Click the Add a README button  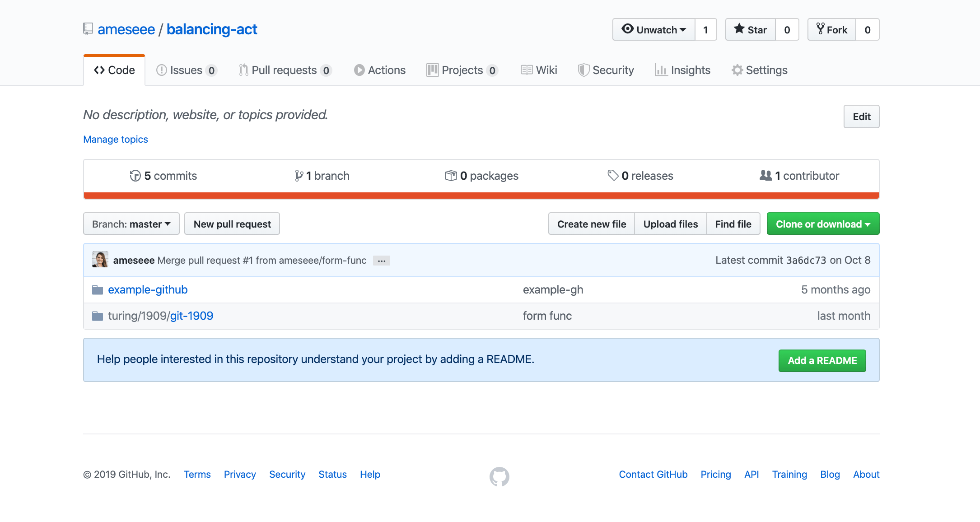822,360
